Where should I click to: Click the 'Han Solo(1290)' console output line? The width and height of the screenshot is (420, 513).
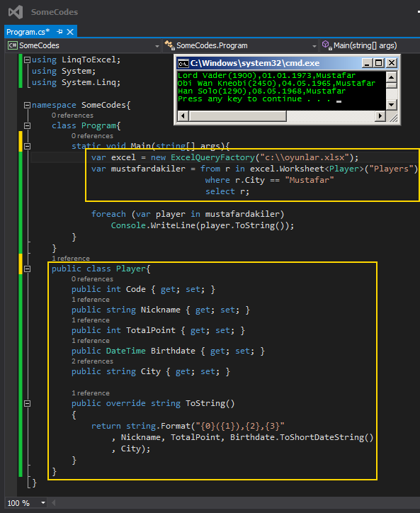tap(261, 91)
